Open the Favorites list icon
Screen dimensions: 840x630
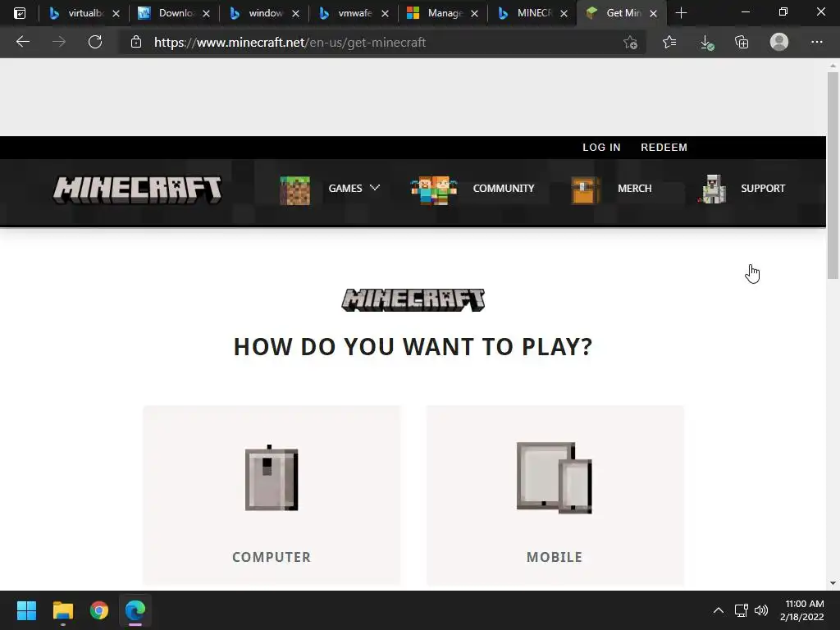coord(669,42)
